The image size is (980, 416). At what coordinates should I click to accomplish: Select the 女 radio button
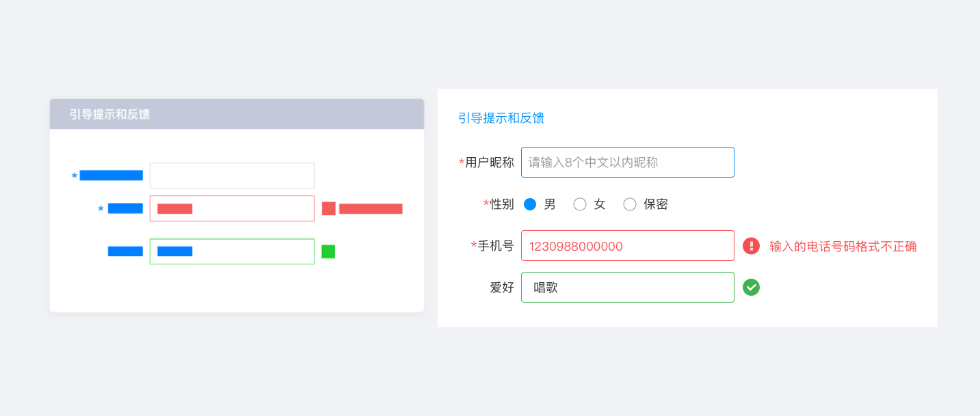click(580, 204)
